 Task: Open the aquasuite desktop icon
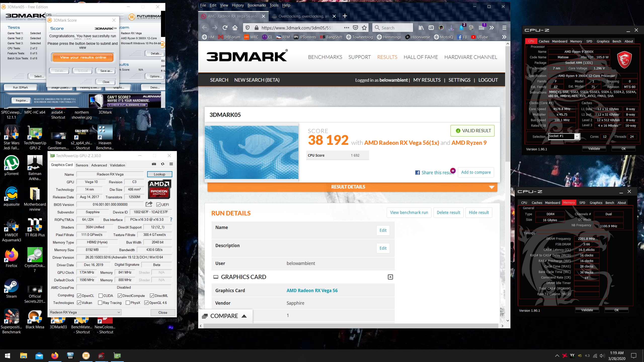[x=12, y=196]
